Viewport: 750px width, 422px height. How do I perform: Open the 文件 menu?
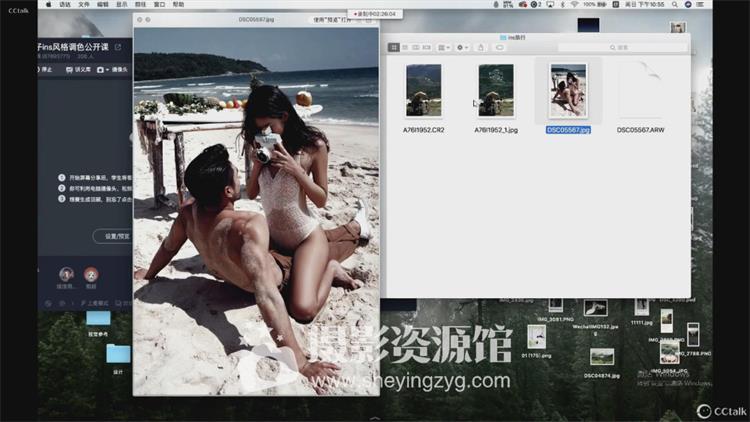84,5
